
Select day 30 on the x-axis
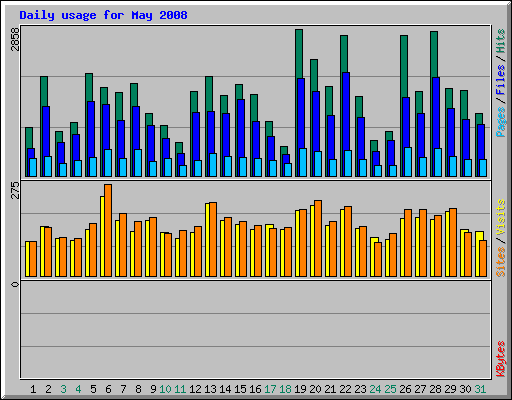[x=465, y=389]
